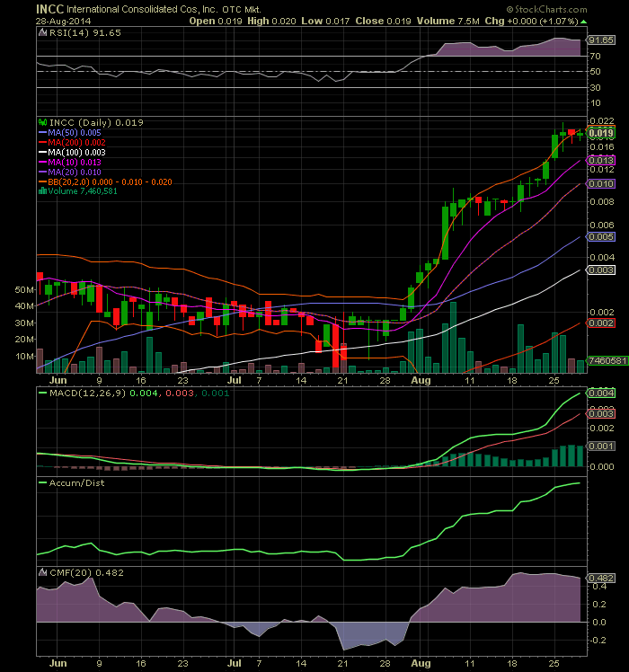Image resolution: width=629 pixels, height=672 pixels.
Task: Click the CMF(20) area-chart icon
Action: click(42, 572)
